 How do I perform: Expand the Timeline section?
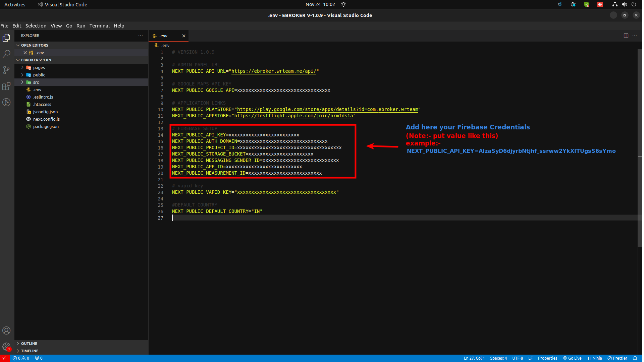[82, 351]
